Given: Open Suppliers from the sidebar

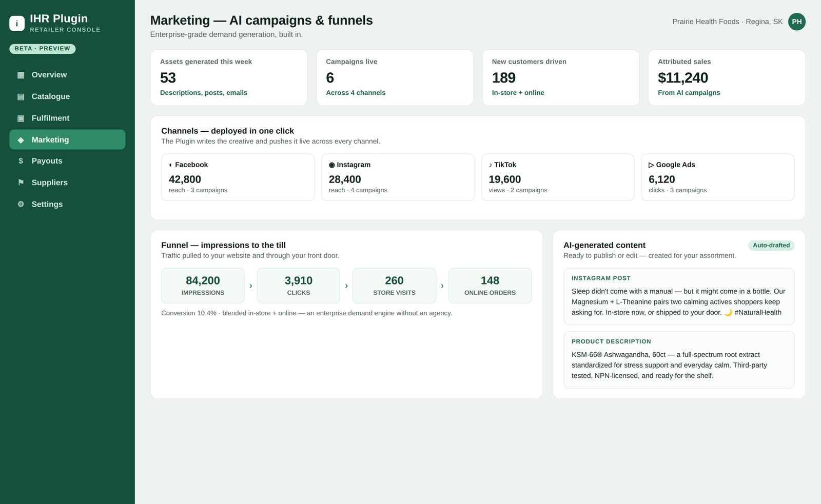Looking at the screenshot, I should 67,183.
